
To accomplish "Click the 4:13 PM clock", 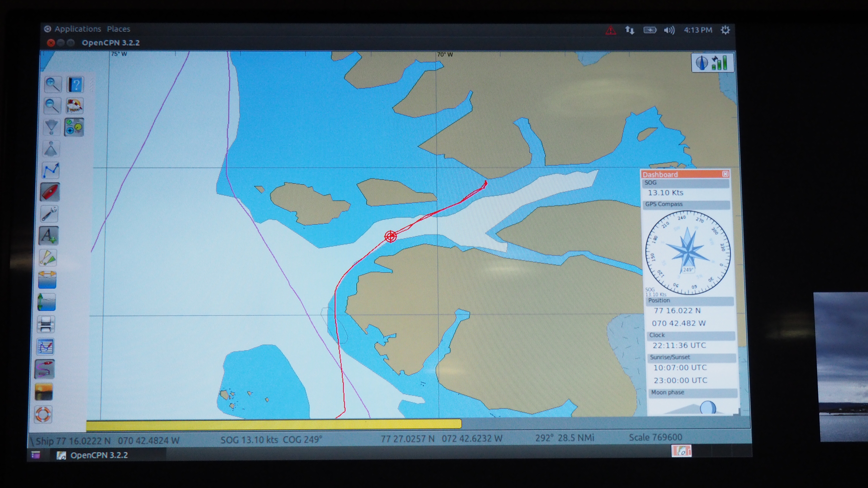I will click(x=698, y=30).
